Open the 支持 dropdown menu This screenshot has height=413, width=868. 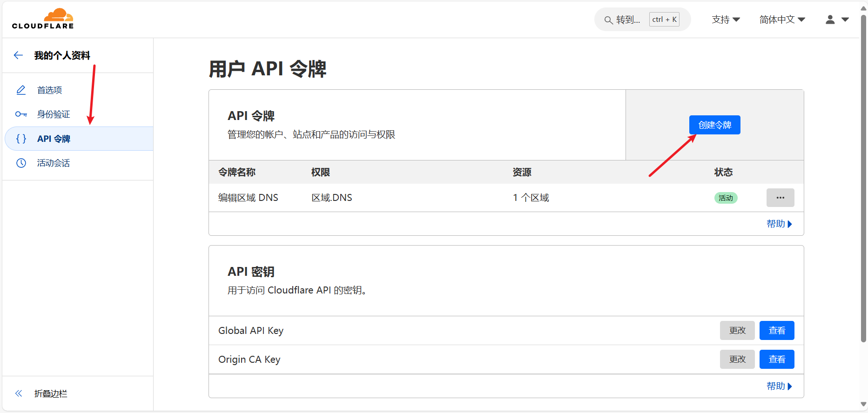click(726, 20)
